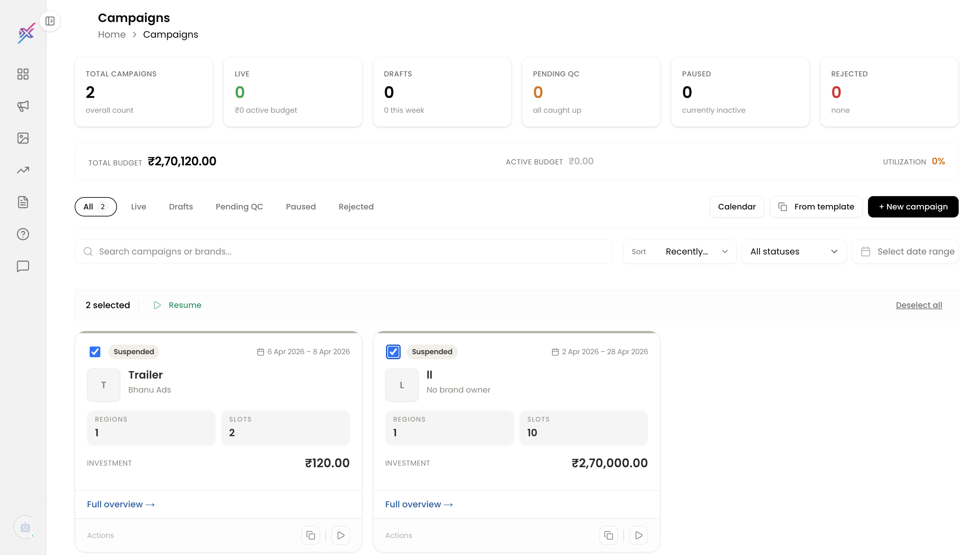Click the Rejected stat card

889,92
